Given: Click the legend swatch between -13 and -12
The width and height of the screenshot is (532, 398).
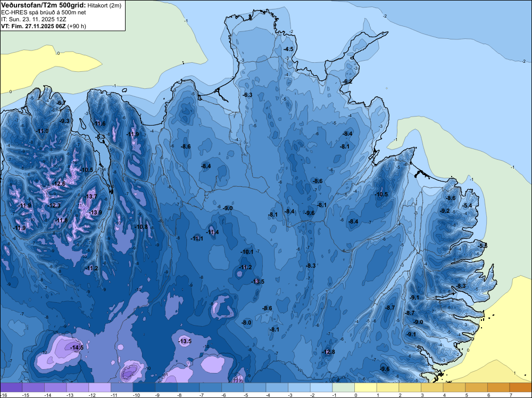Looking at the screenshot, I should (x=78, y=387).
